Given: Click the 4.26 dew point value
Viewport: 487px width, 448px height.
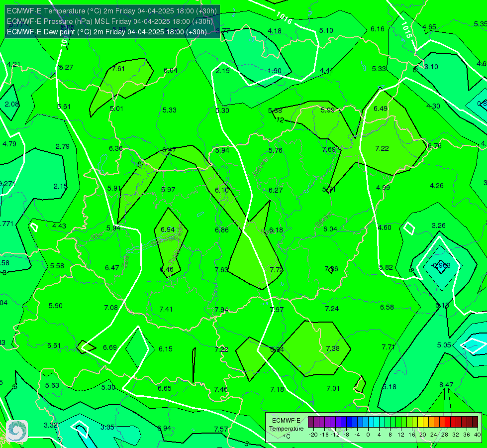Looking at the screenshot, I should tap(436, 186).
